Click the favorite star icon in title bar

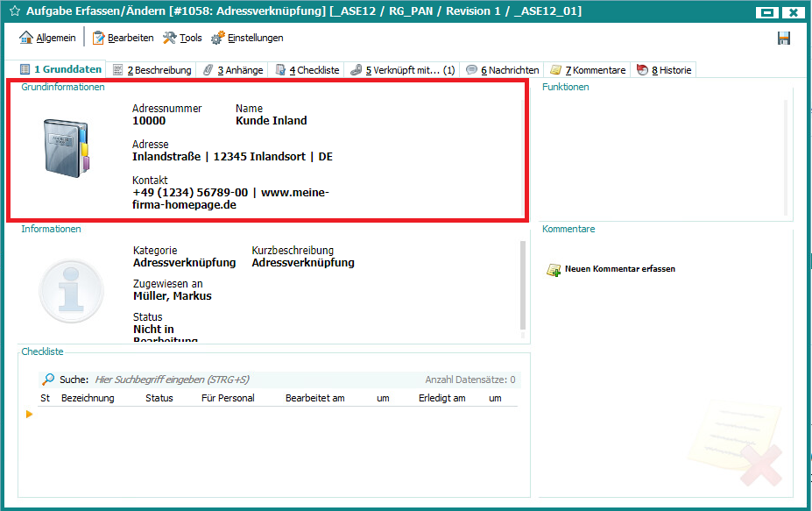click(14, 11)
